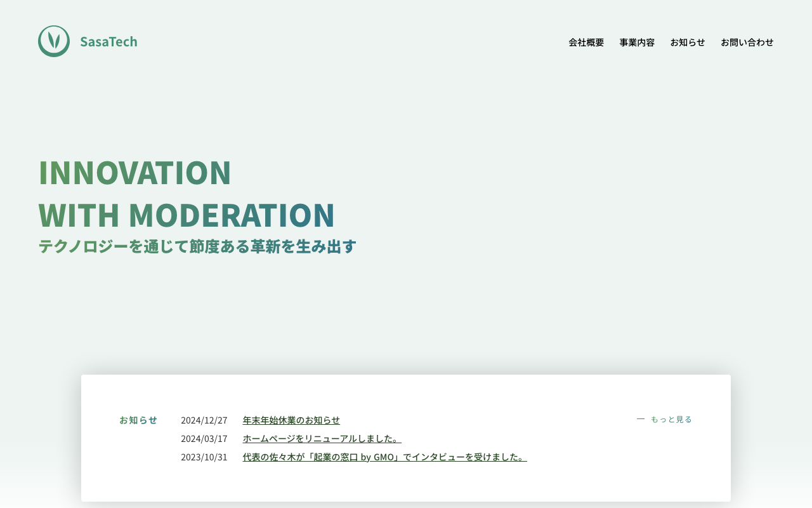Open the 事業内容 menu item
This screenshot has width=812, height=508.
click(x=637, y=42)
